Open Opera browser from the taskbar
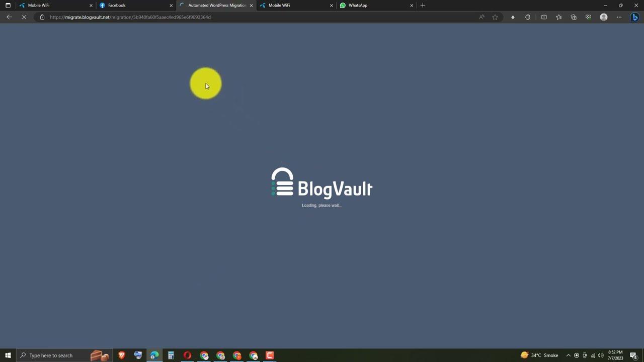Viewport: 644px width, 362px height. tap(187, 355)
